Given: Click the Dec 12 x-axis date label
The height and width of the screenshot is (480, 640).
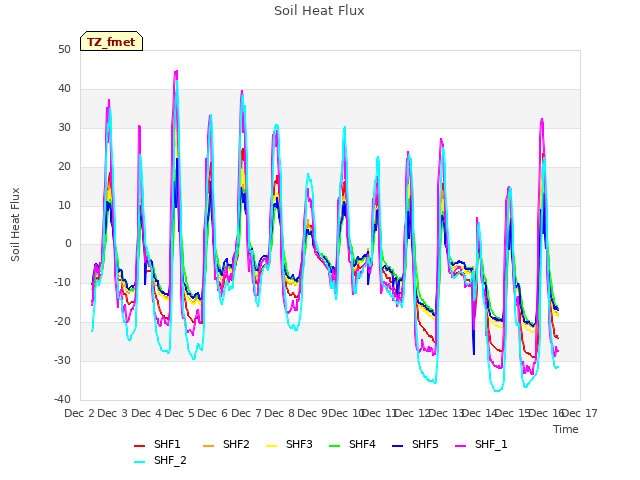Looking at the screenshot, I should [x=413, y=413].
